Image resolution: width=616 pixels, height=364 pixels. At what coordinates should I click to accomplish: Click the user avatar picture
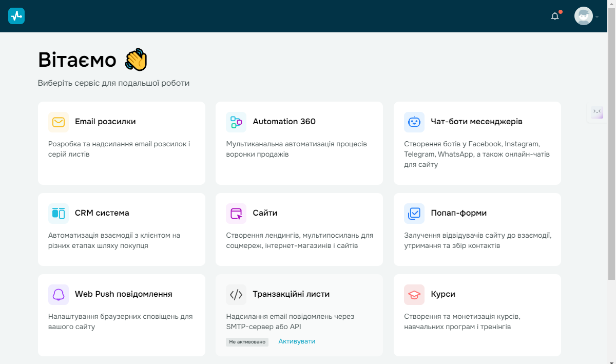click(x=584, y=16)
